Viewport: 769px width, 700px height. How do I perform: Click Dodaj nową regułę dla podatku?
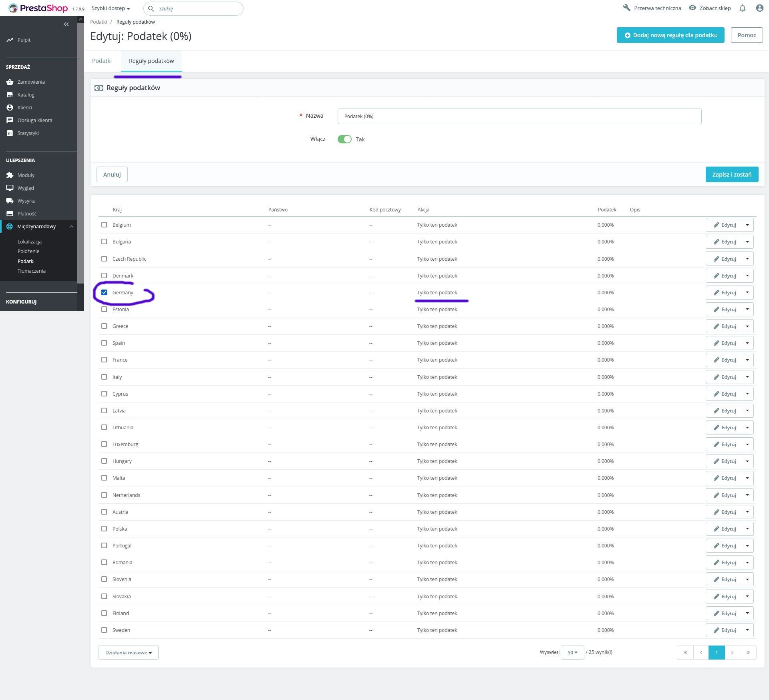click(x=670, y=35)
